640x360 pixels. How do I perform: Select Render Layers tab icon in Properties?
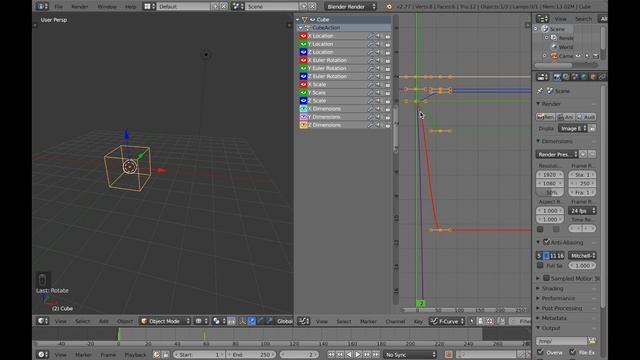point(566,77)
